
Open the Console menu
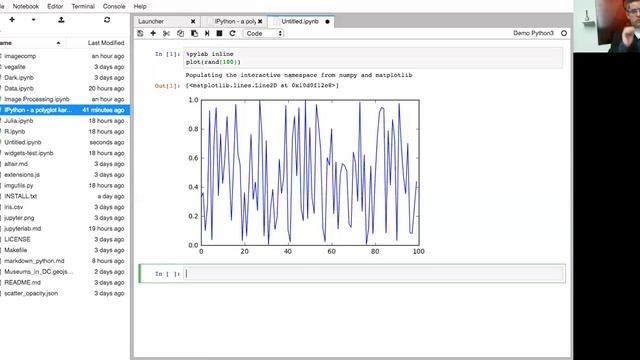pyautogui.click(x=114, y=7)
